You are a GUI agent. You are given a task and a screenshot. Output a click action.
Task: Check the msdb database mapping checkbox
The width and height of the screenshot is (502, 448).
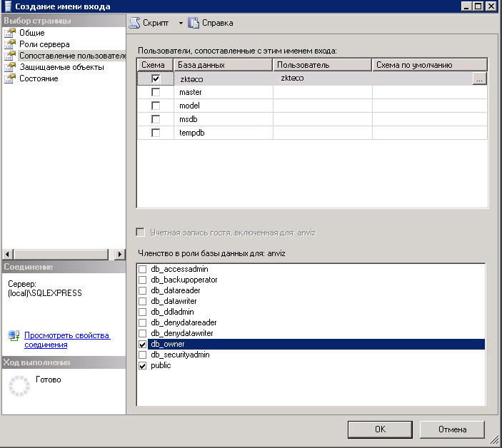[156, 119]
